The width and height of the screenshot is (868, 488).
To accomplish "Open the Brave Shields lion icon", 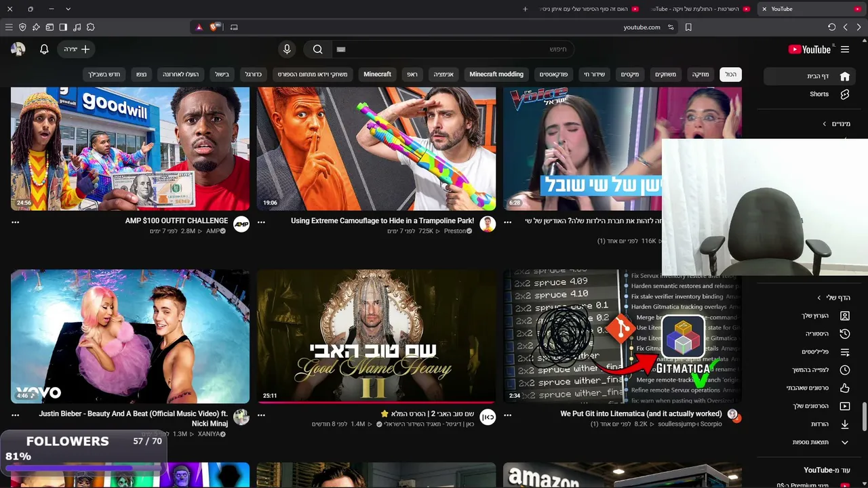I will [214, 27].
